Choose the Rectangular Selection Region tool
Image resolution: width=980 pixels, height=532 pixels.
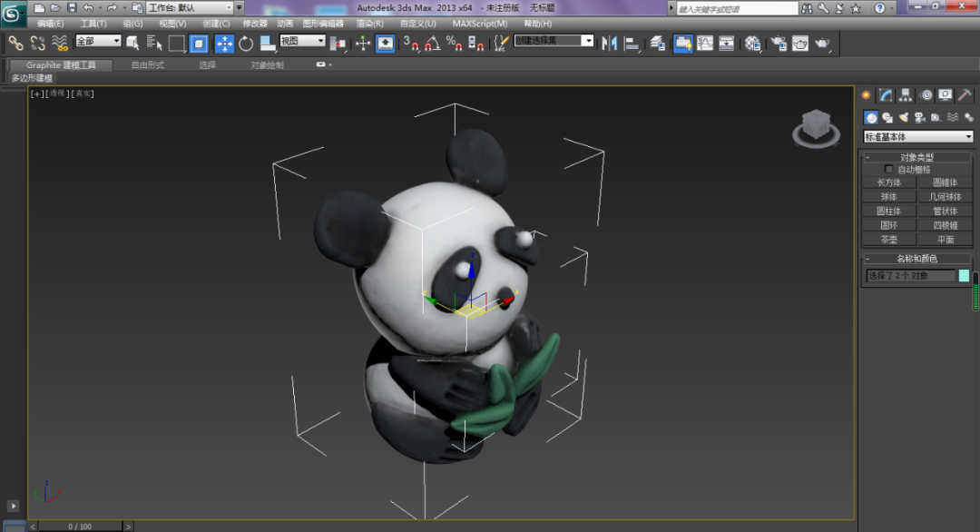pyautogui.click(x=176, y=44)
